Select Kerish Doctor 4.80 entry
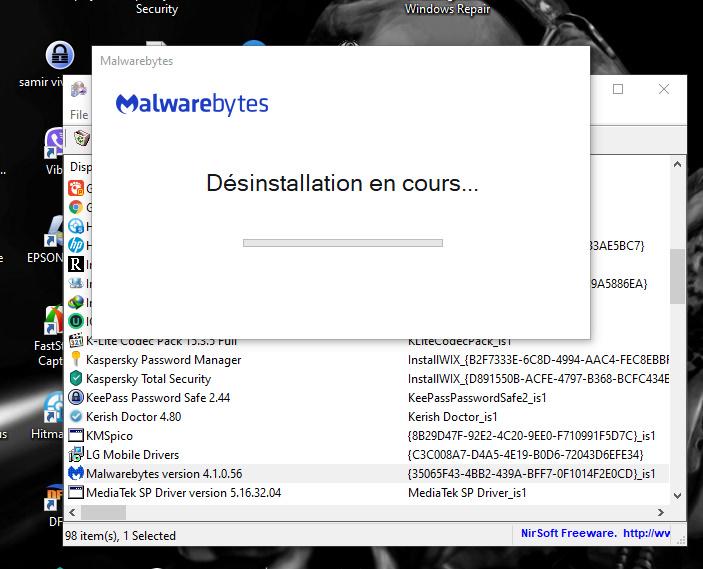703x569 pixels. click(134, 417)
